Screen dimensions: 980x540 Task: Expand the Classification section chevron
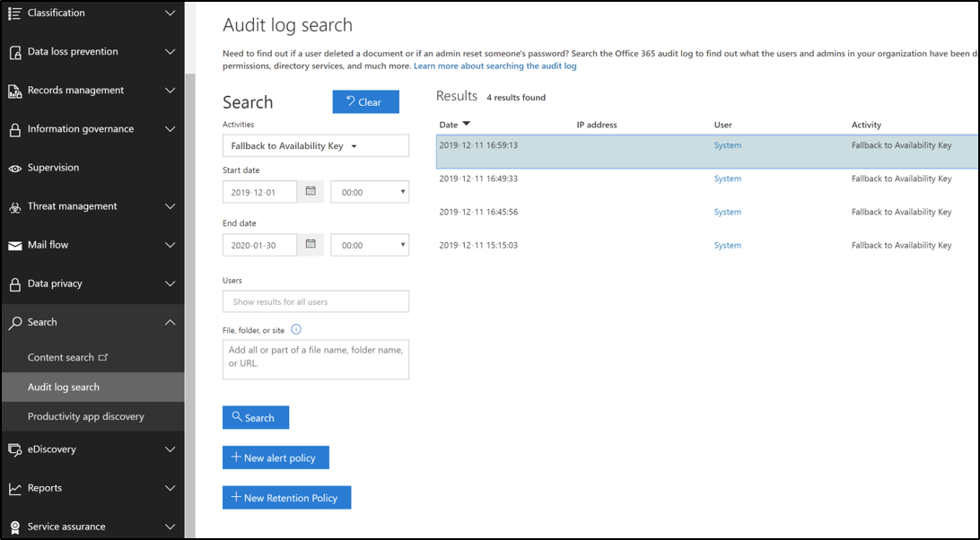[170, 13]
